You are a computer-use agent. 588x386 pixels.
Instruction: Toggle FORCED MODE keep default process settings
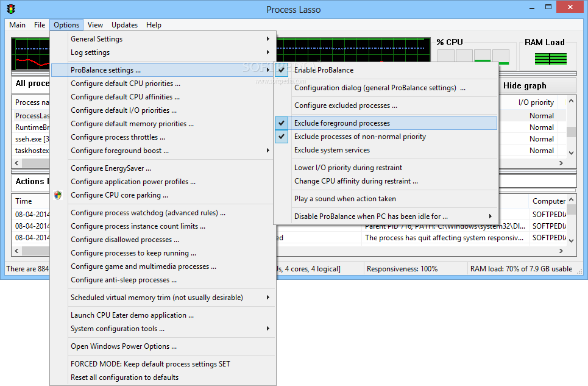163,364
